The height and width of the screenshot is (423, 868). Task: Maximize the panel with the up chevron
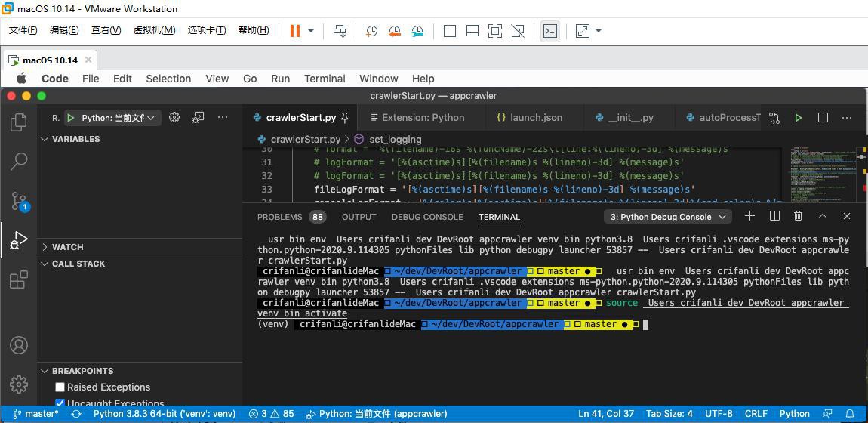(823, 216)
